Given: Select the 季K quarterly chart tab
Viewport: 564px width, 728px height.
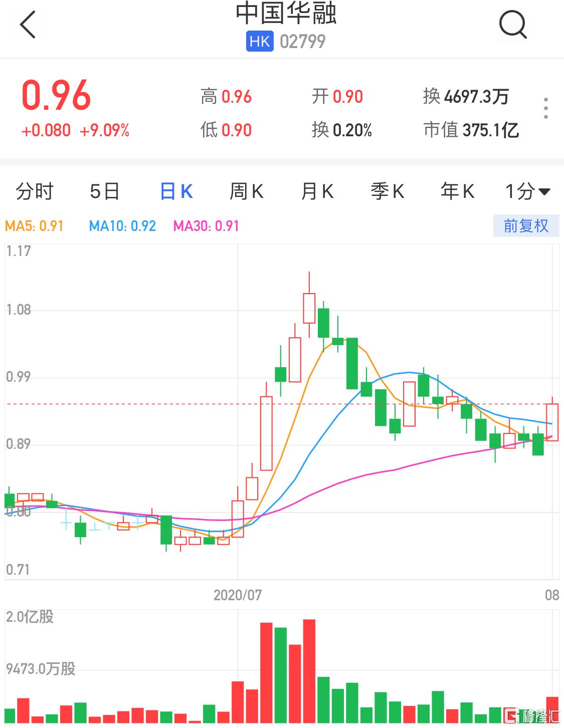Looking at the screenshot, I should tap(387, 191).
